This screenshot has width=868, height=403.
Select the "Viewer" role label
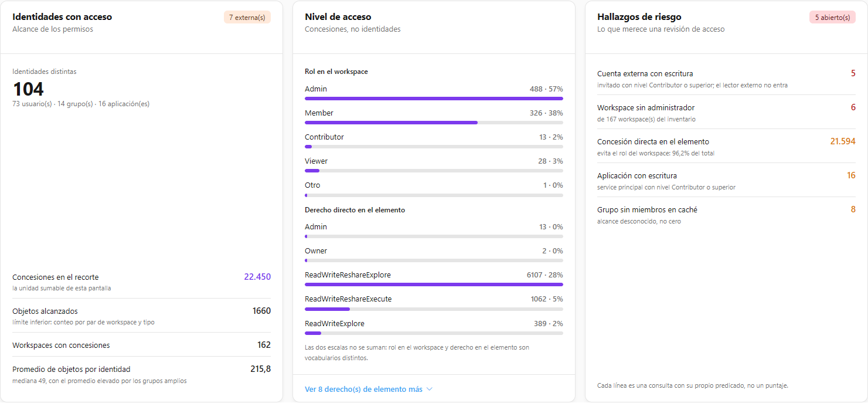[x=316, y=161]
